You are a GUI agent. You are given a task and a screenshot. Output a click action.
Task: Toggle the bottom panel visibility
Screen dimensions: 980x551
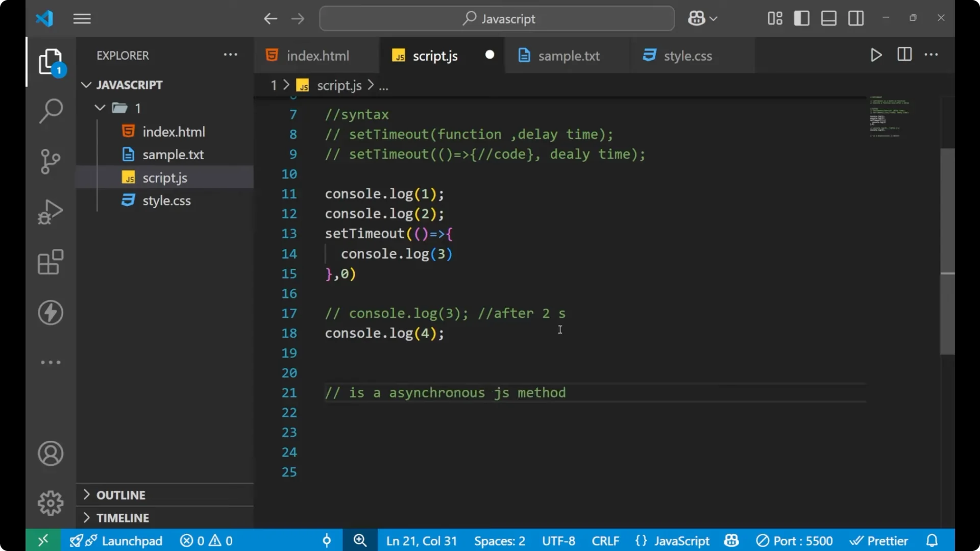pos(828,18)
